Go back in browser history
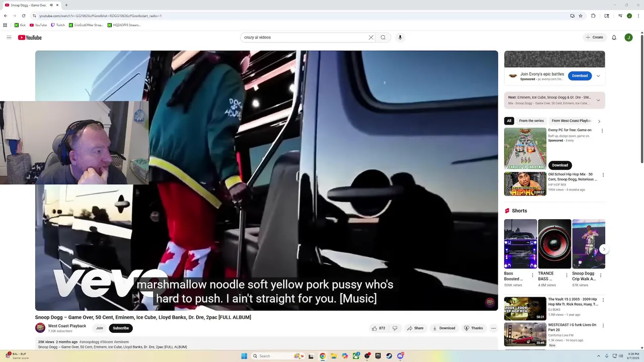Image resolution: width=644 pixels, height=362 pixels. [6, 16]
